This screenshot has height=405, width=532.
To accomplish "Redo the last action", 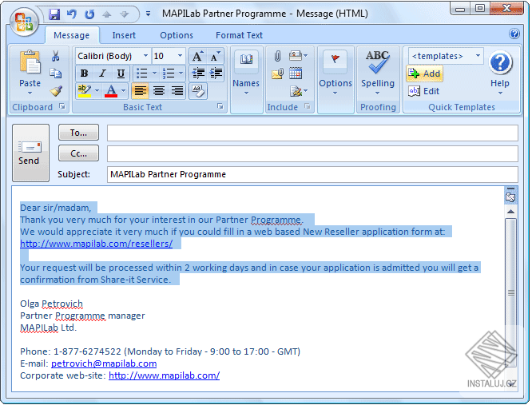I will 89,14.
